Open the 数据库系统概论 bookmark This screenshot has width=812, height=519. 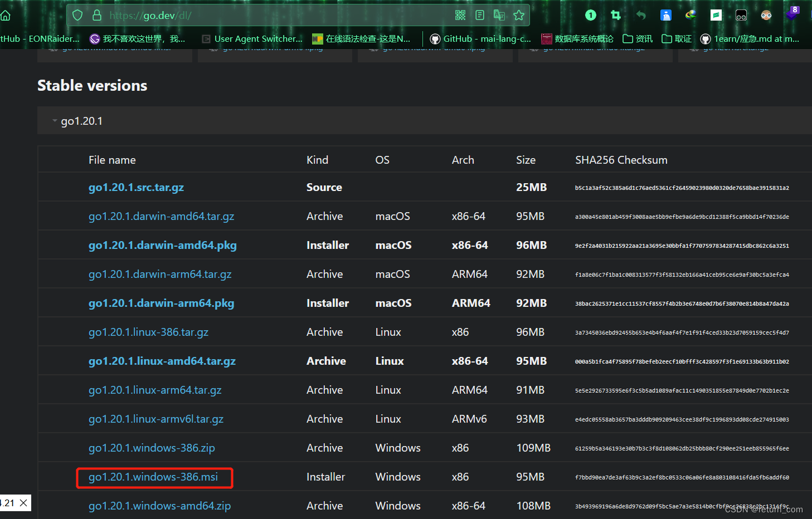(577, 38)
